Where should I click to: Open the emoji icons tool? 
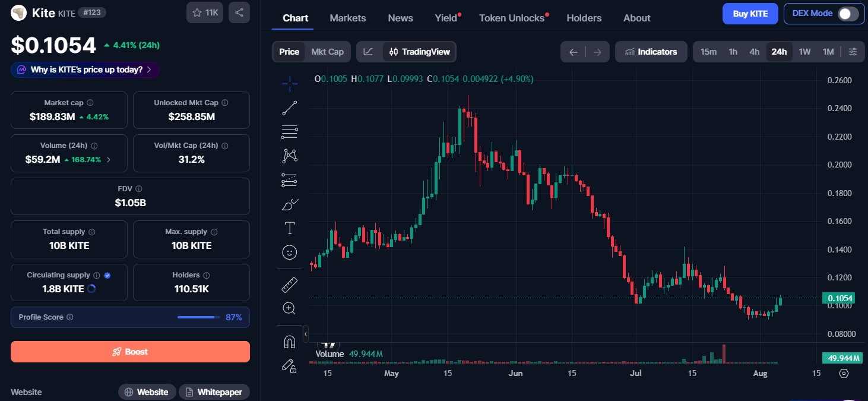tap(290, 252)
